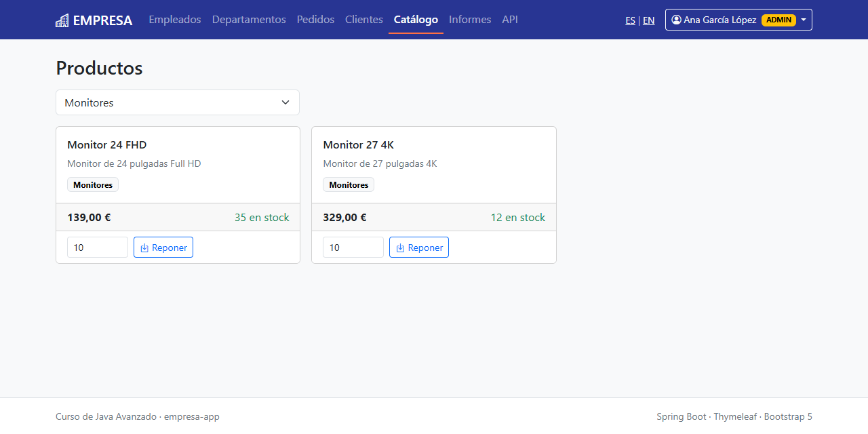Click Reponer button for Monitor 24 FHD
Image resolution: width=868 pixels, height=434 pixels.
coord(163,248)
